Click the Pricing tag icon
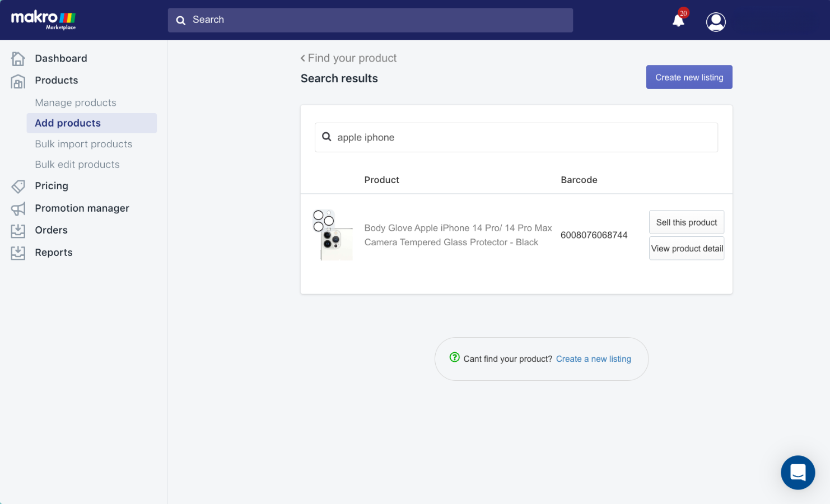The image size is (830, 504). 18,186
